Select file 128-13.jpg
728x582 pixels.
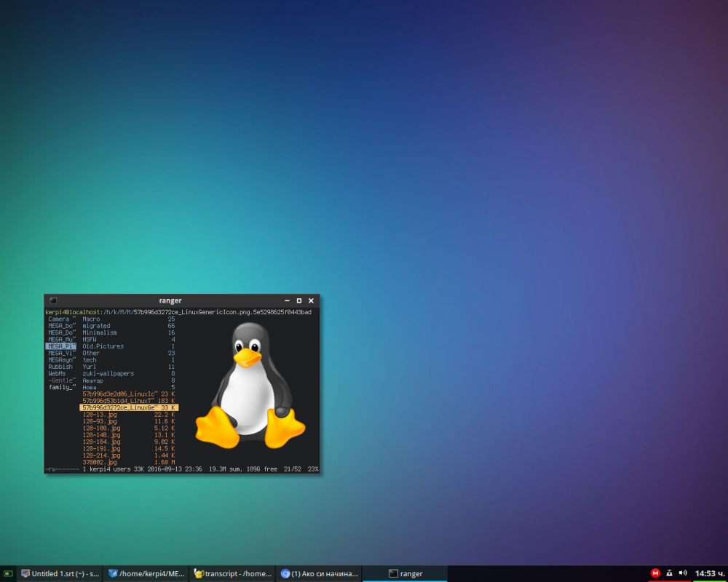[129, 415]
